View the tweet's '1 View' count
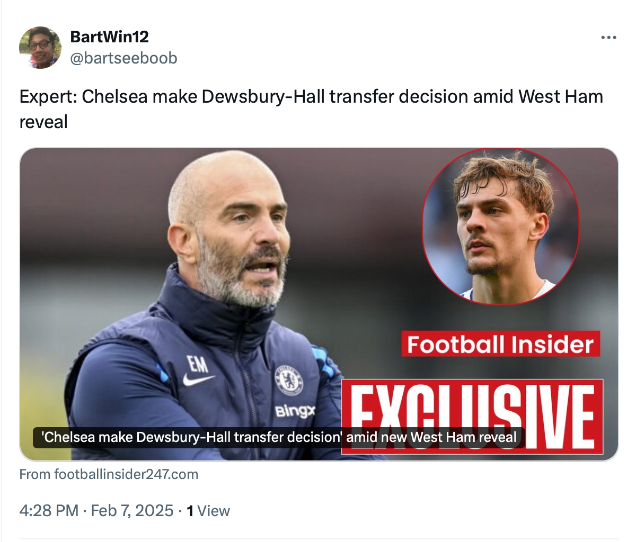 (208, 510)
